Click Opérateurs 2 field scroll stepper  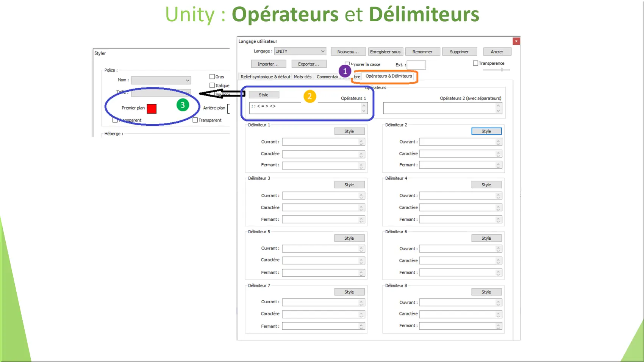point(499,108)
